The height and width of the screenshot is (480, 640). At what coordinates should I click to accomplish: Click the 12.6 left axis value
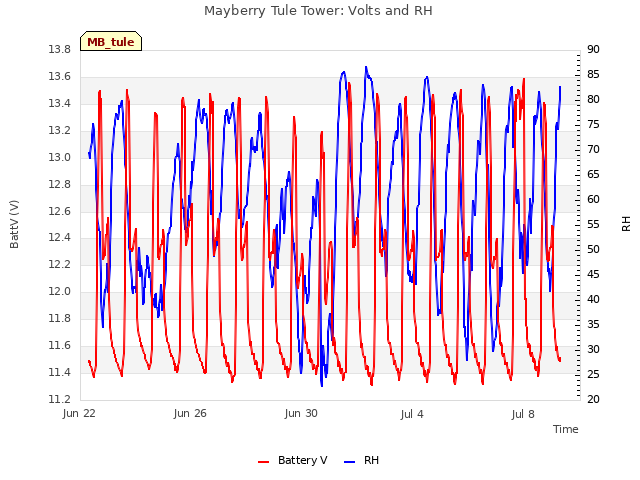[x=60, y=211]
